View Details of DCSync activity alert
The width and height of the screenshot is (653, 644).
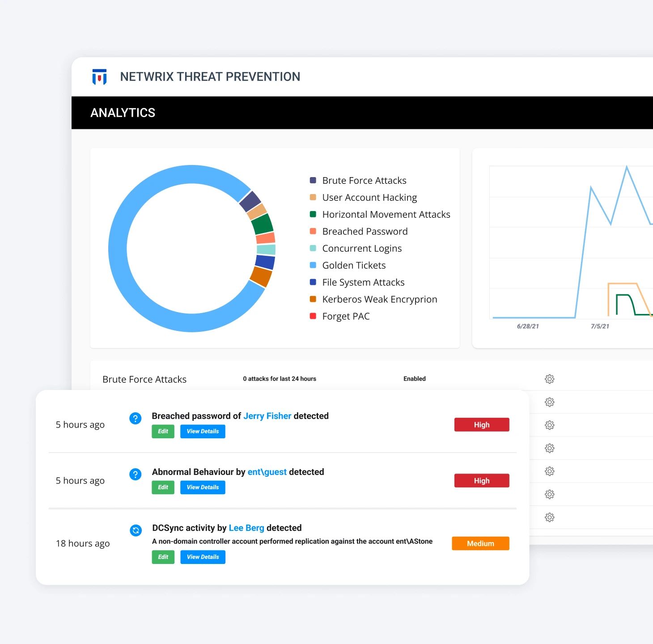(x=203, y=557)
